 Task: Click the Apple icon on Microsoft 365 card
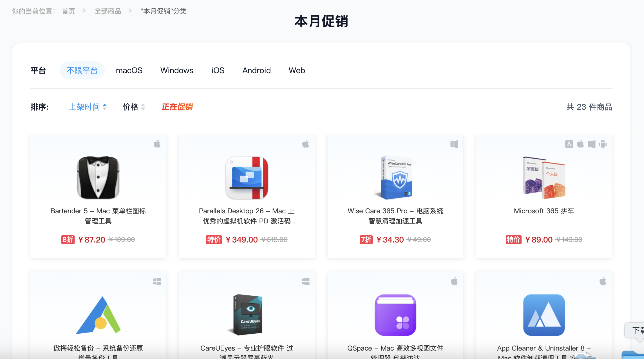pos(580,144)
